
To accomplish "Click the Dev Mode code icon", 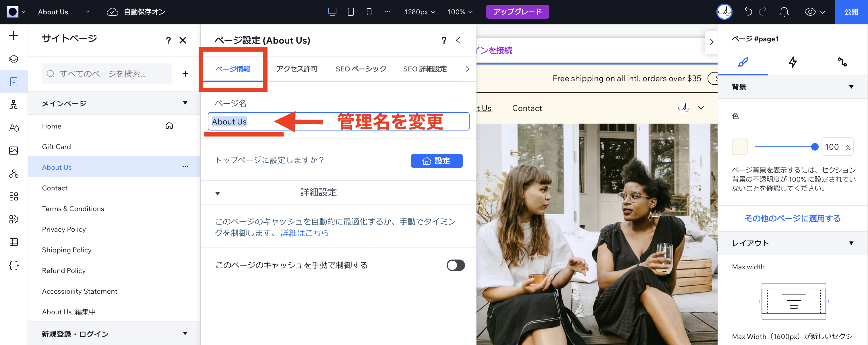I will click(x=13, y=265).
